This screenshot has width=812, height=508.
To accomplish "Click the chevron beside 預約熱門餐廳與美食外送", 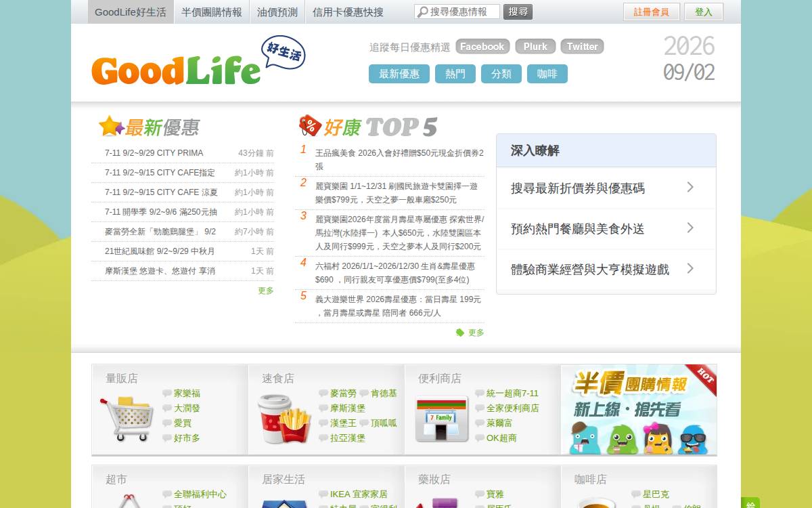I will tap(690, 228).
